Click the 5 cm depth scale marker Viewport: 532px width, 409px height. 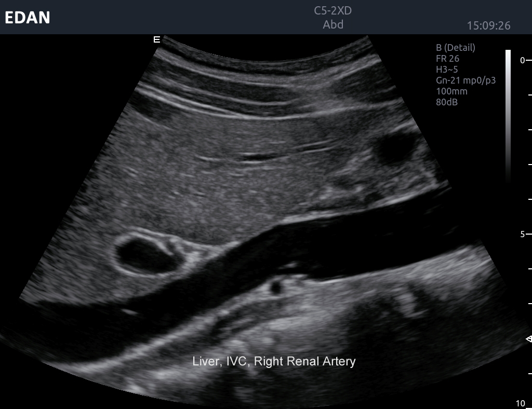(522, 234)
